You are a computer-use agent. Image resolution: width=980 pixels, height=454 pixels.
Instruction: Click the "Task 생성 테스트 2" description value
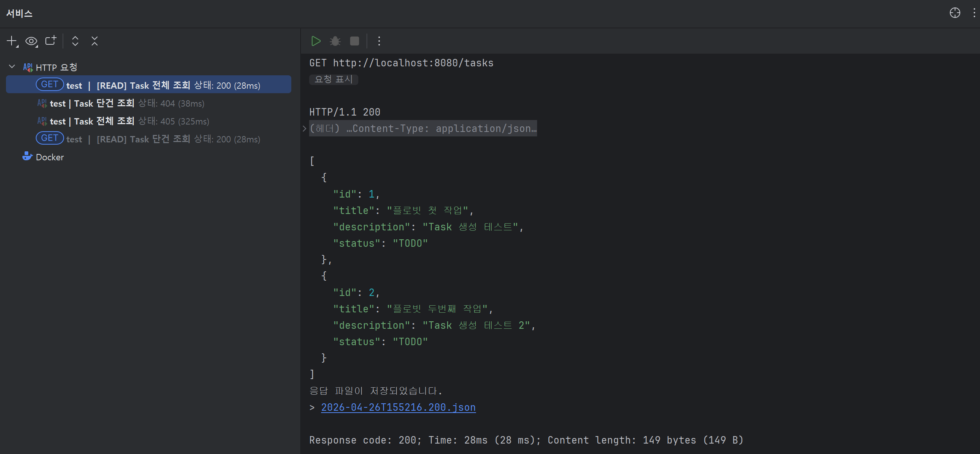[x=476, y=325]
